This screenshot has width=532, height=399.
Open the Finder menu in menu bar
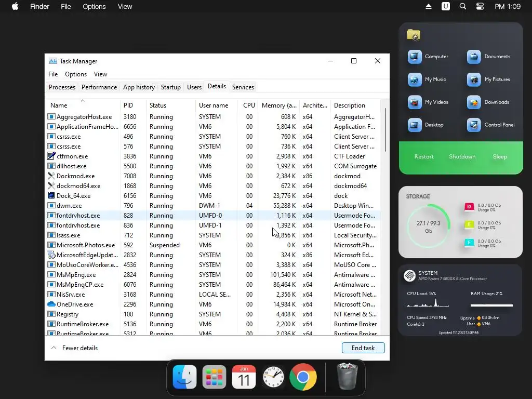point(39,6)
